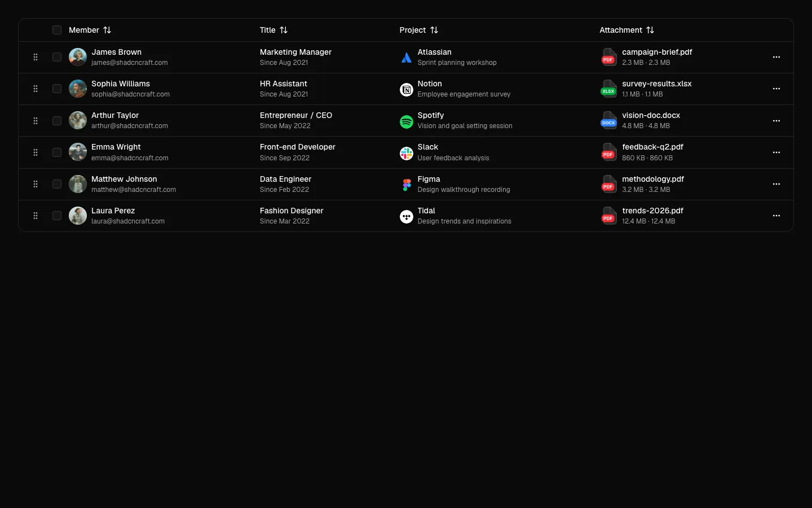Click the vision-doc.docx DOCX file icon
Viewport: 812px width, 508px height.
click(x=608, y=121)
